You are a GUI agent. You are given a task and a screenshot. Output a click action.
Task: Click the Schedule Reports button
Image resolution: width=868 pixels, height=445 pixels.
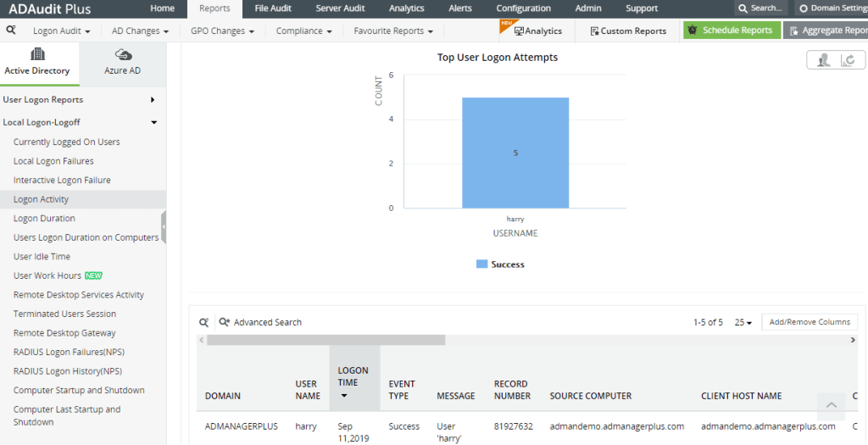click(732, 31)
